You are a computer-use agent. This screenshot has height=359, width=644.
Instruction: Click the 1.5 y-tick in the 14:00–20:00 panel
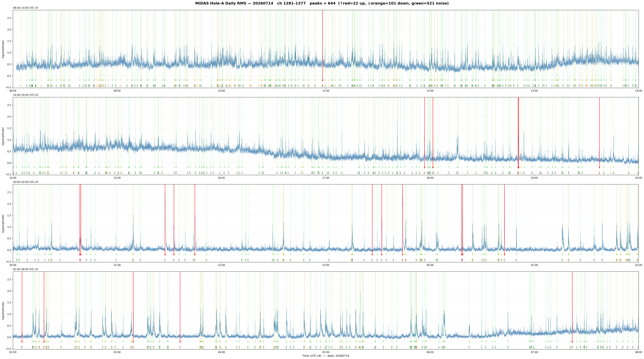tap(9, 128)
